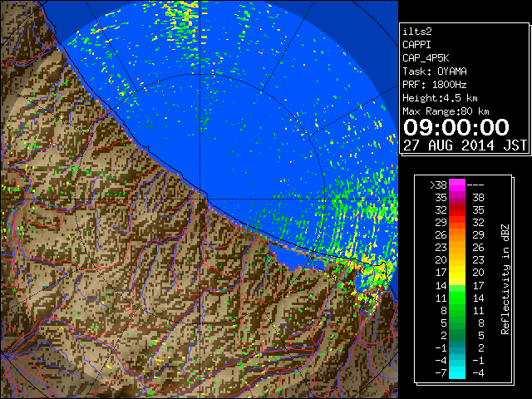Select the 'Height:4.5 km' text
The height and width of the screenshot is (399, 532).
point(440,98)
